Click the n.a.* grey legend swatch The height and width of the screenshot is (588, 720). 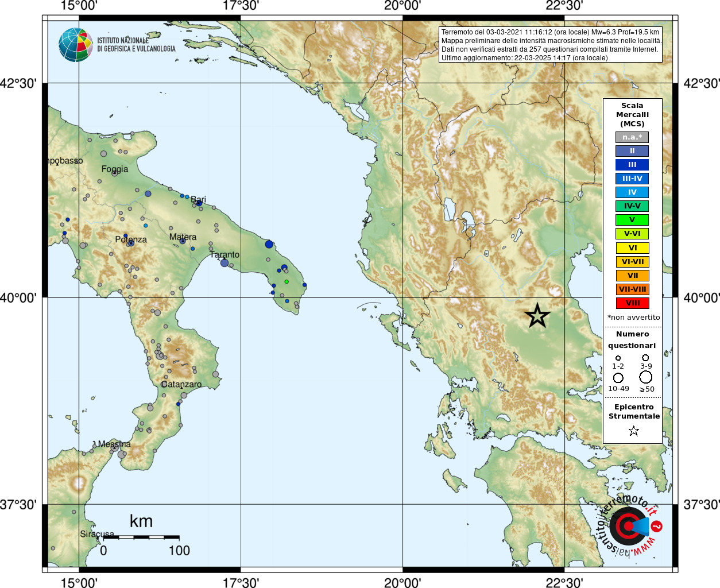point(632,137)
